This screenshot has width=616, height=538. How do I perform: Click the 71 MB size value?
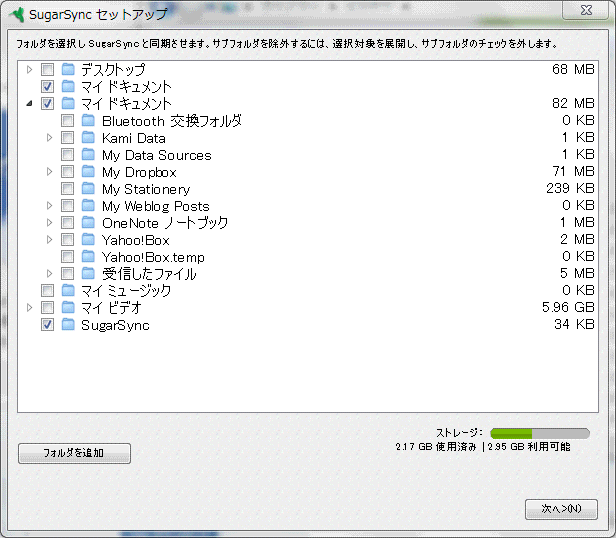point(574,172)
